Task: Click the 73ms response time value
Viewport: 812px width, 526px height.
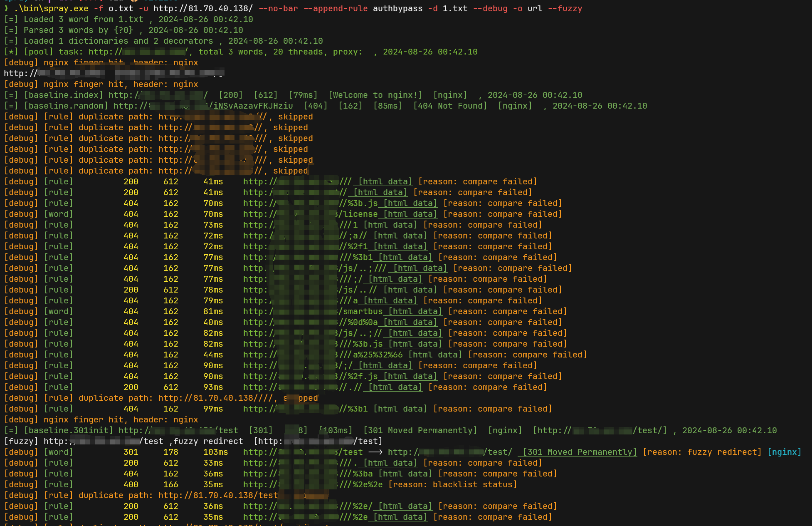Action: (213, 225)
